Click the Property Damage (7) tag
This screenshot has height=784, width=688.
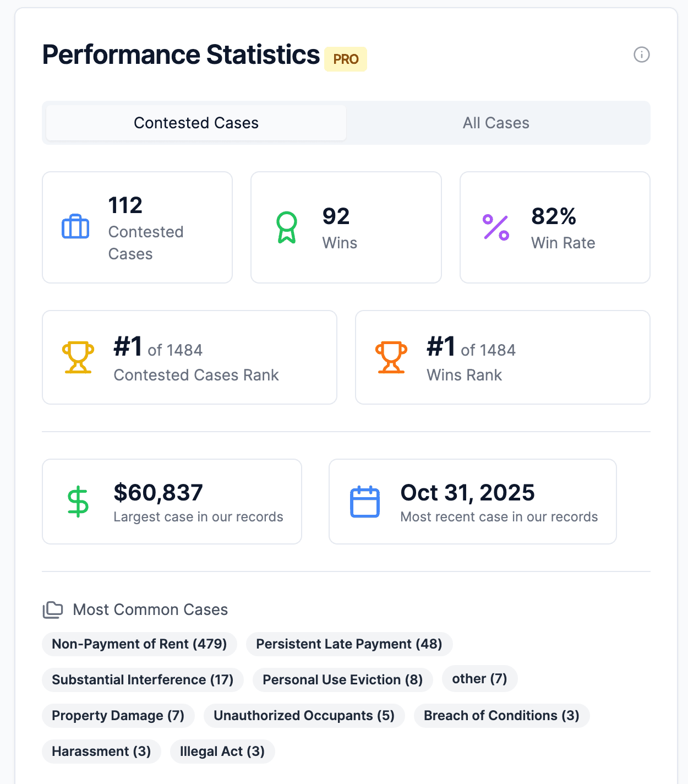[x=118, y=716]
